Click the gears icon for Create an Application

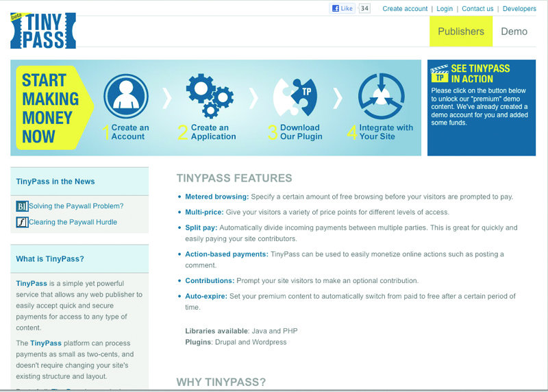click(x=210, y=95)
